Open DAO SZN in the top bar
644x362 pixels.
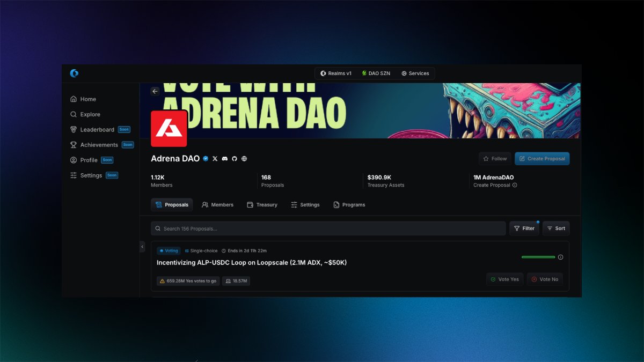tap(376, 73)
